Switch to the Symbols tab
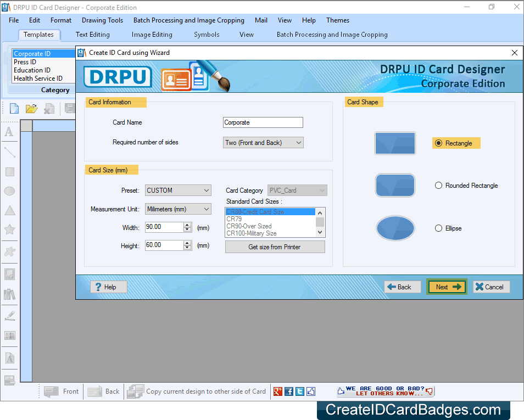 coord(207,35)
